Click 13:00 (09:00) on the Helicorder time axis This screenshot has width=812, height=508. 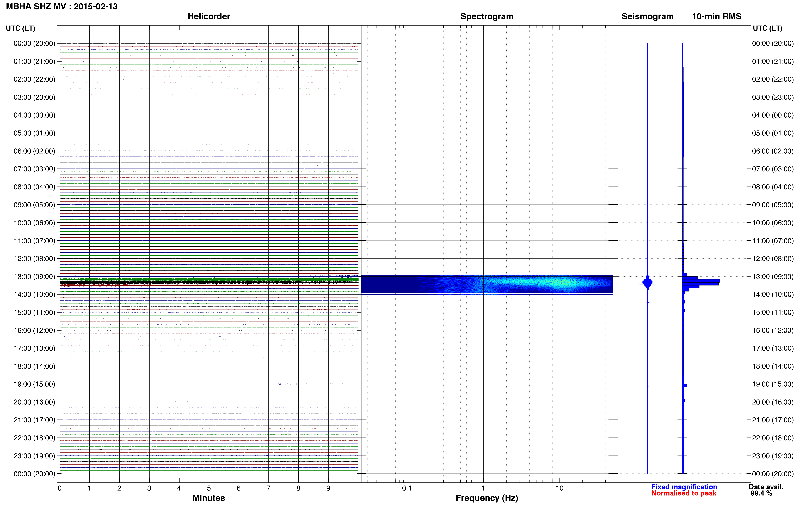(x=34, y=277)
